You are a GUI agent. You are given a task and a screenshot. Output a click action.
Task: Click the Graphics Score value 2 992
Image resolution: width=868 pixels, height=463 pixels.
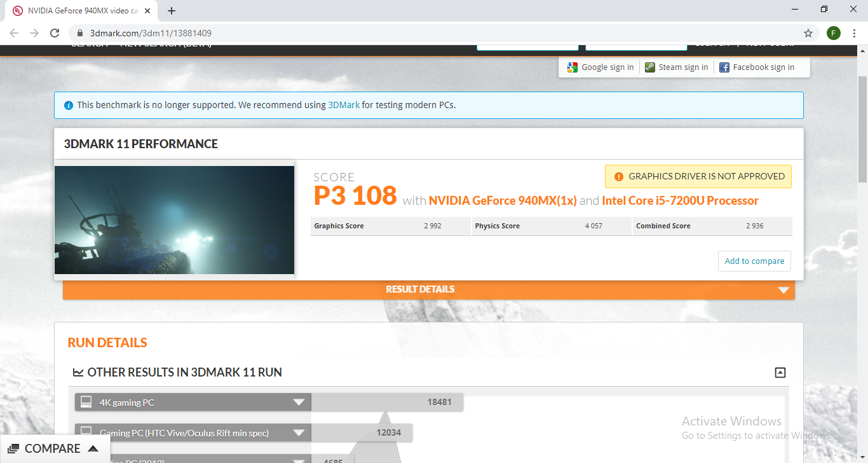(433, 226)
